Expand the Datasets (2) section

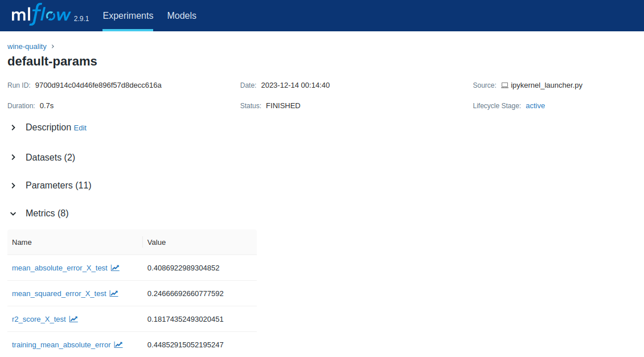pyautogui.click(x=14, y=157)
